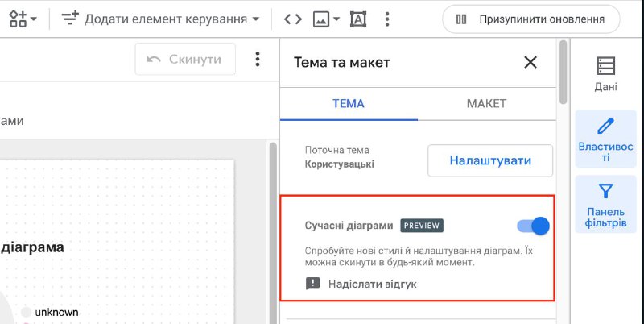Click 'Користувацькі' current theme name
Screen dimensions: 644x324
click(x=340, y=164)
